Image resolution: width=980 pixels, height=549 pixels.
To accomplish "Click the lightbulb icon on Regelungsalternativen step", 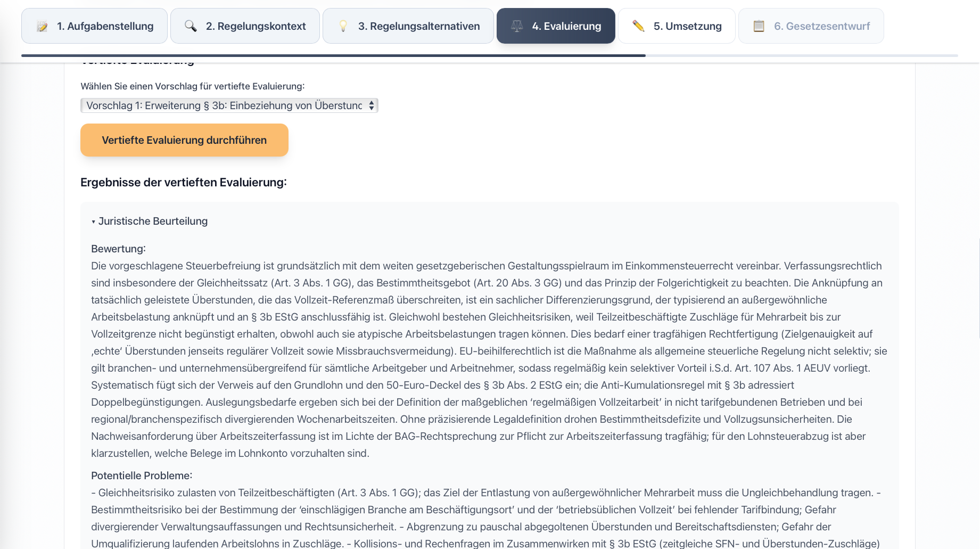I will 344,25.
